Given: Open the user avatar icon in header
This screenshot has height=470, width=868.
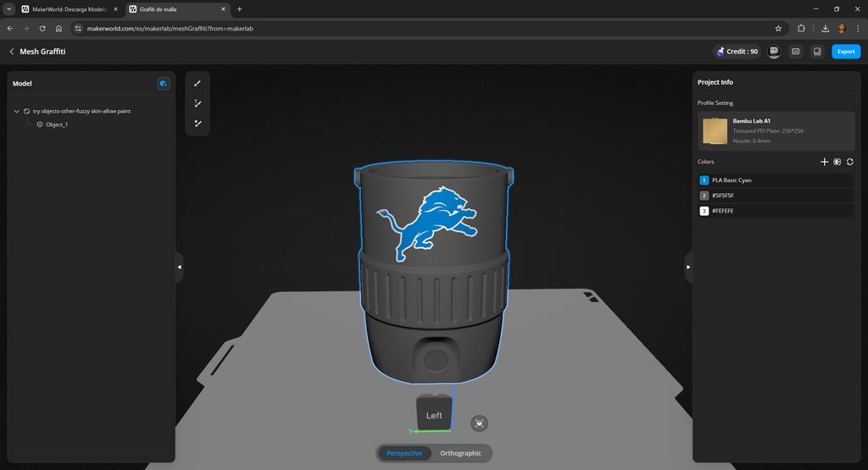Looking at the screenshot, I should tap(774, 52).
